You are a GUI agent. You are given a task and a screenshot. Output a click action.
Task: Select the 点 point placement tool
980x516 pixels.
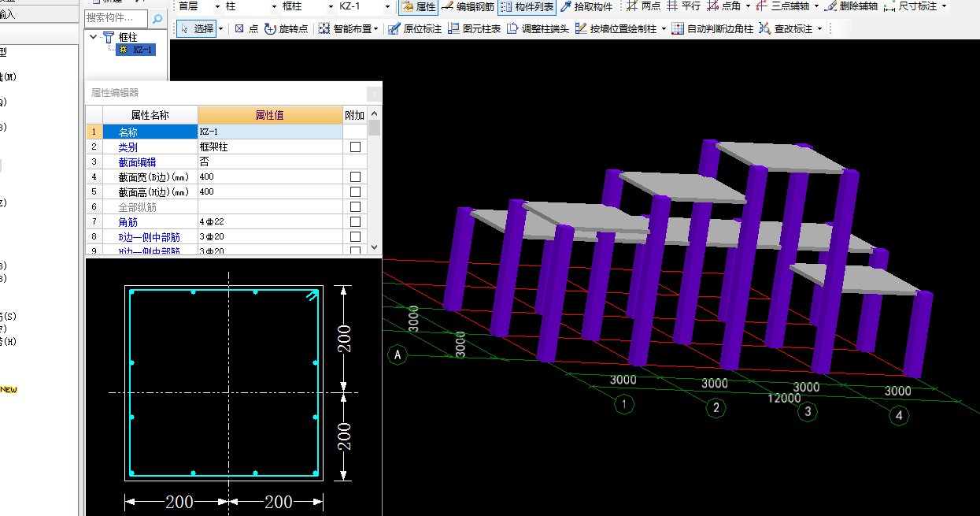(246, 28)
